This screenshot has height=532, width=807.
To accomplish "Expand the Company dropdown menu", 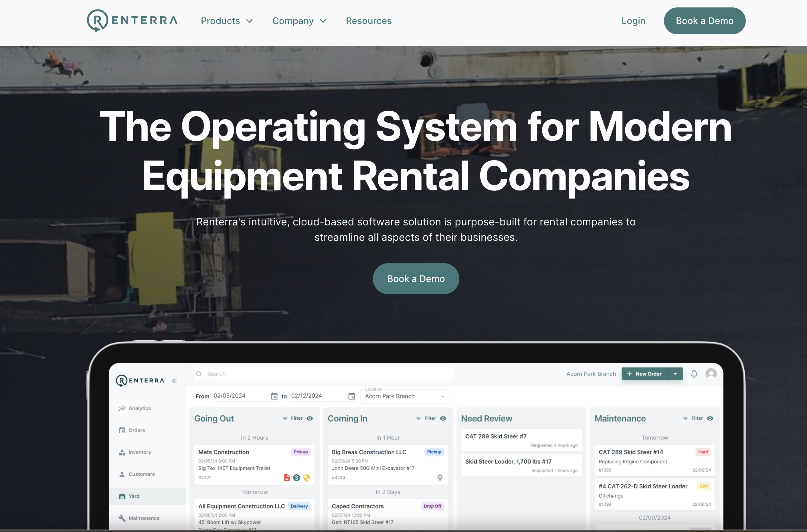I will coord(299,21).
